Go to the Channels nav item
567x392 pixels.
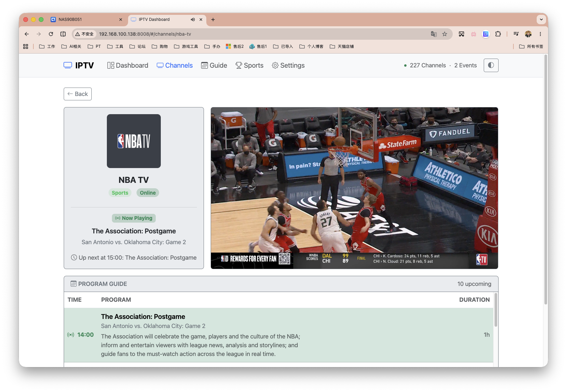click(x=175, y=65)
